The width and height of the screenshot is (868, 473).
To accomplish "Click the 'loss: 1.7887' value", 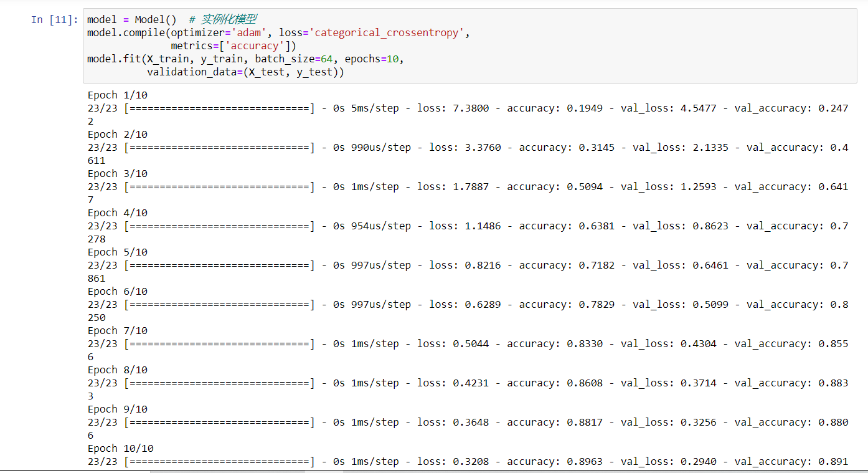I will [x=453, y=187].
